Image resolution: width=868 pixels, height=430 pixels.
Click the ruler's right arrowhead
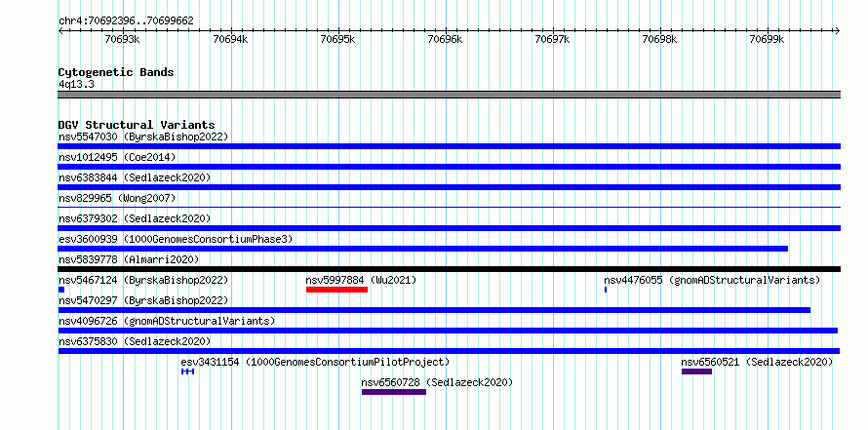pyautogui.click(x=838, y=30)
